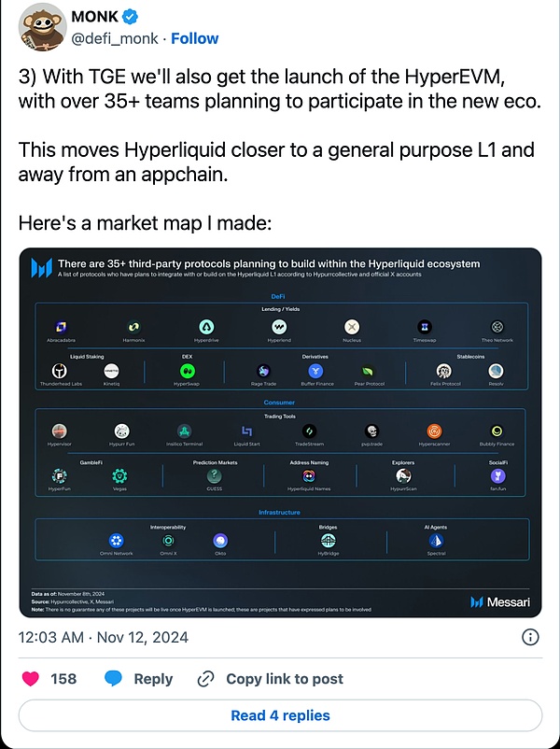Screen dimensions: 560x749
Task: Follow the @defi_monk account
Action: tap(195, 38)
